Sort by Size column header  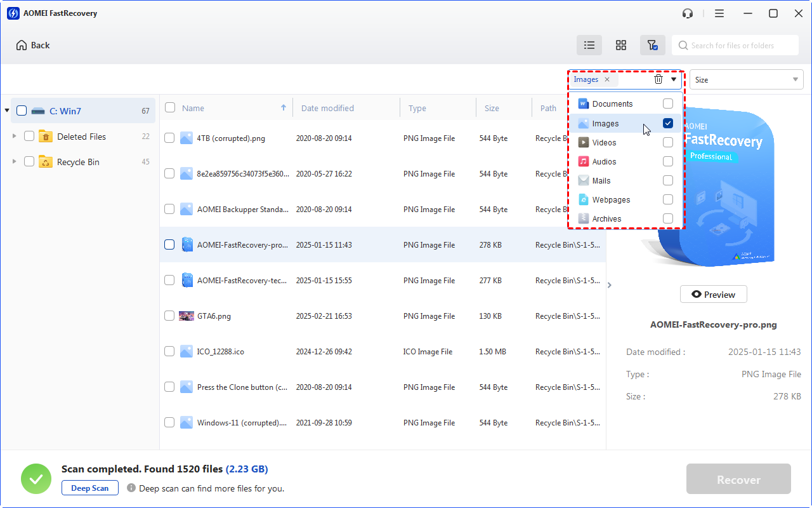[492, 108]
